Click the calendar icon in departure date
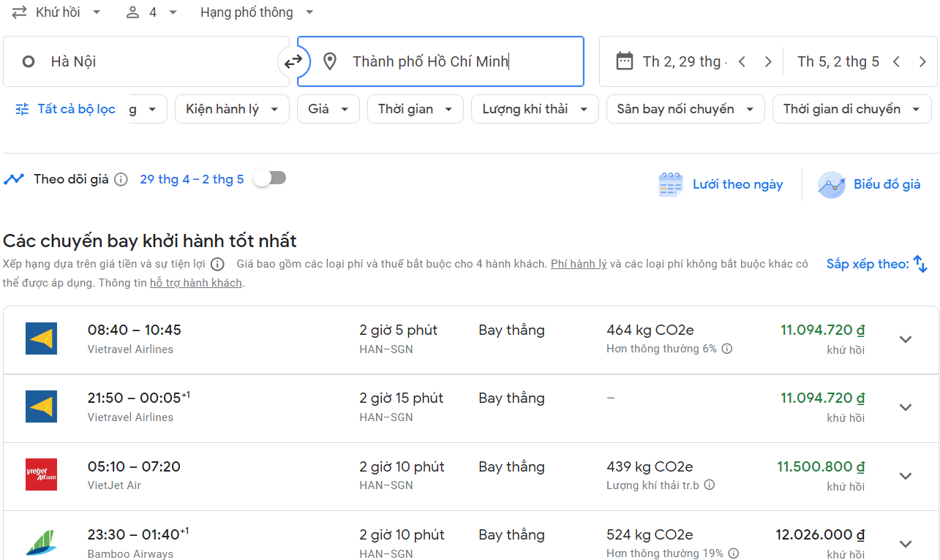The width and height of the screenshot is (940, 560). click(624, 61)
